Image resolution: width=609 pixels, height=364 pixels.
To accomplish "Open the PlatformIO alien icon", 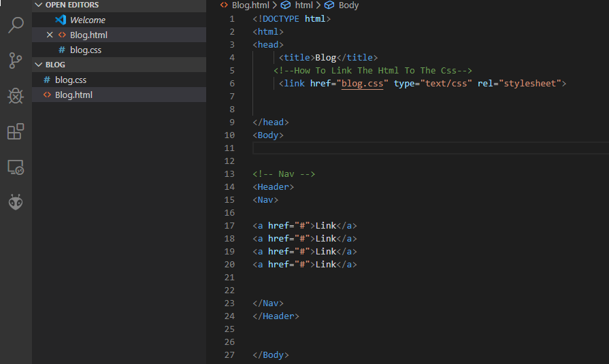I will click(x=16, y=202).
